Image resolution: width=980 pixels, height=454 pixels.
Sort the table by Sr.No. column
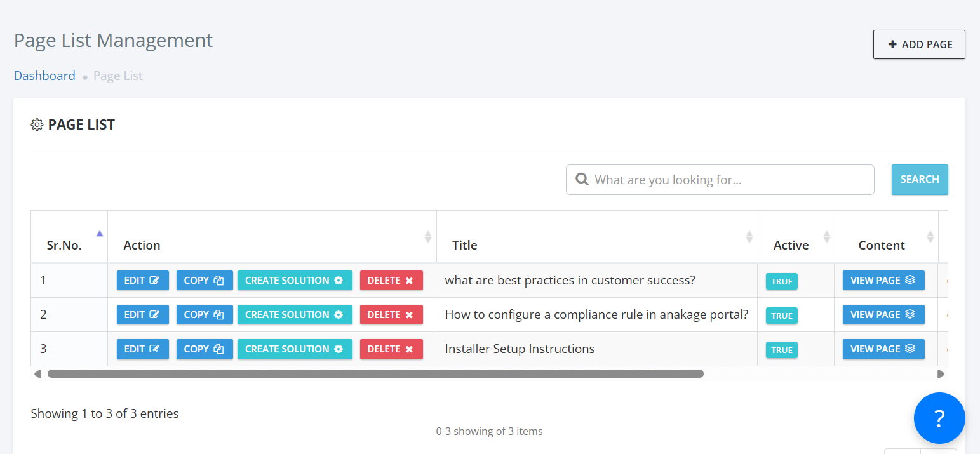click(69, 237)
